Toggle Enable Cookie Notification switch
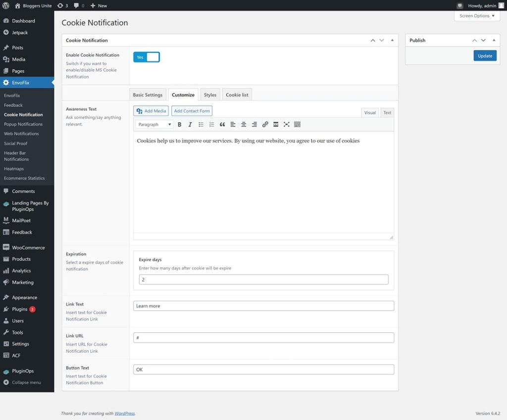The height and width of the screenshot is (420, 507). (x=147, y=57)
